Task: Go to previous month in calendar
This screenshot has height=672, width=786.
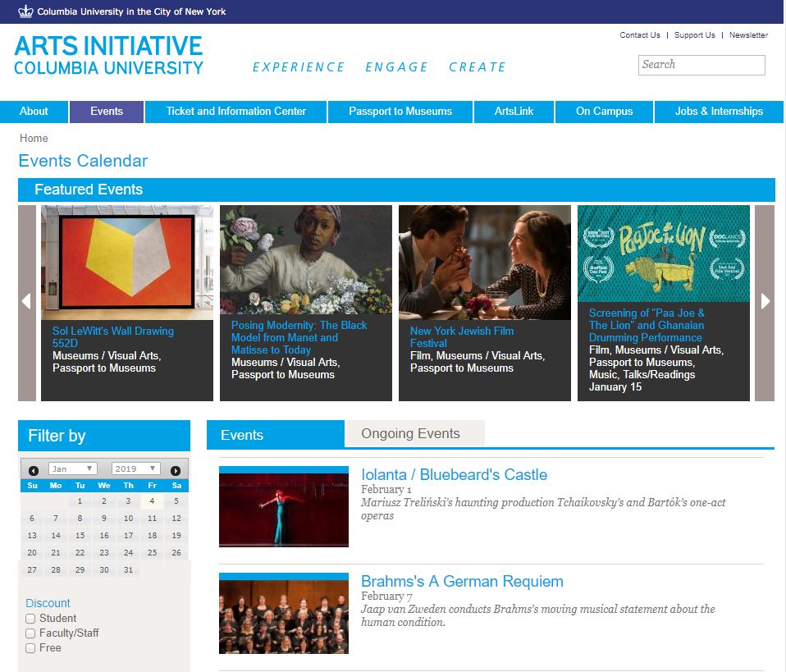Action: (x=34, y=470)
